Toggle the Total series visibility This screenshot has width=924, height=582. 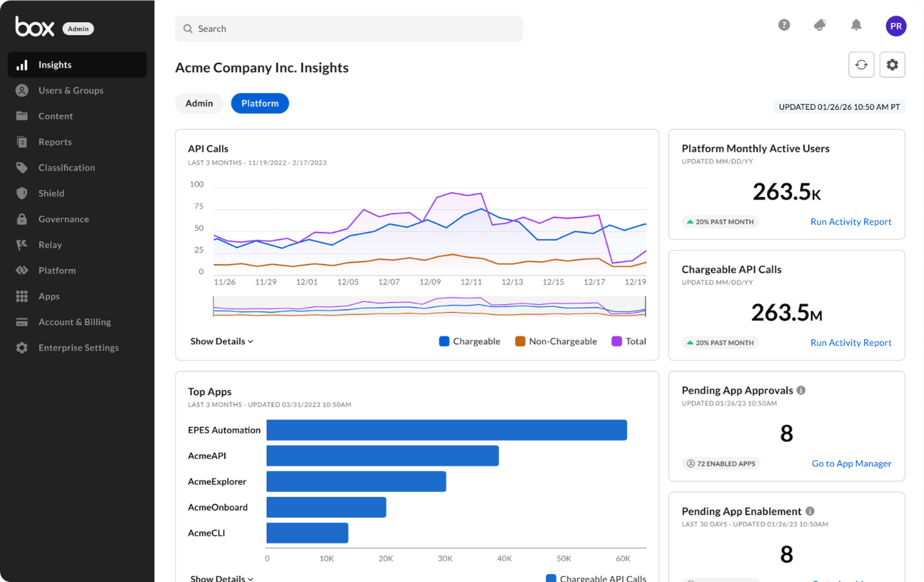[629, 341]
